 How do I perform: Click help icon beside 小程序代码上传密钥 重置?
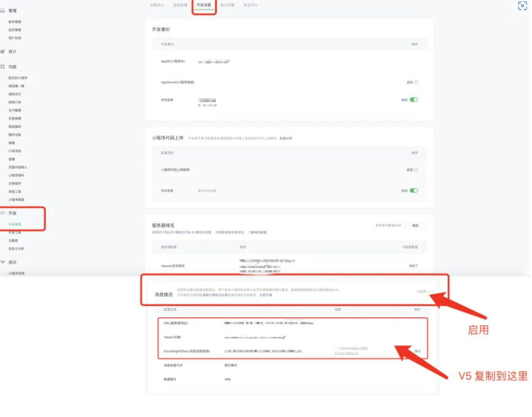point(416,170)
